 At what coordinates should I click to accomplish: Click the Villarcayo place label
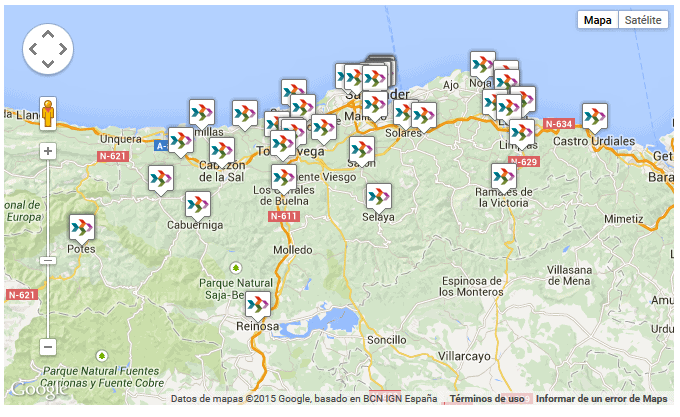coord(464,357)
